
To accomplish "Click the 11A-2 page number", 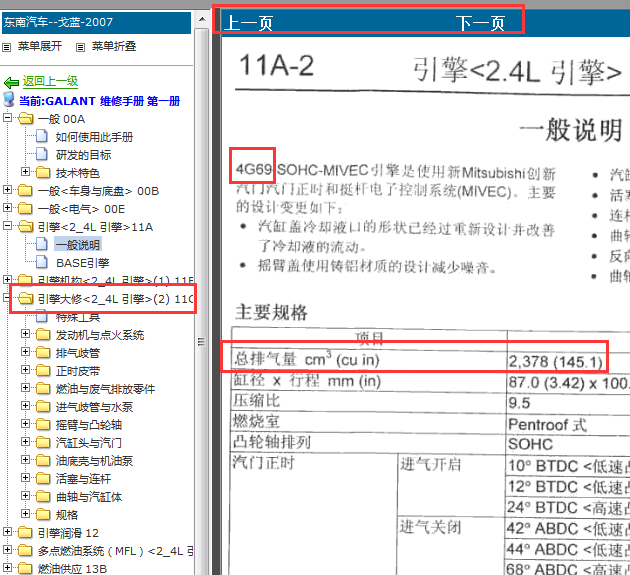I will 276,65.
